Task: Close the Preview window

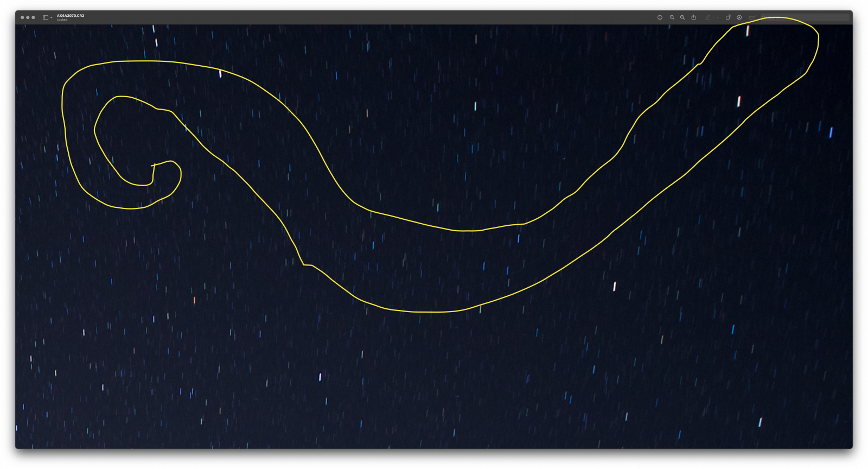Action: tap(22, 17)
